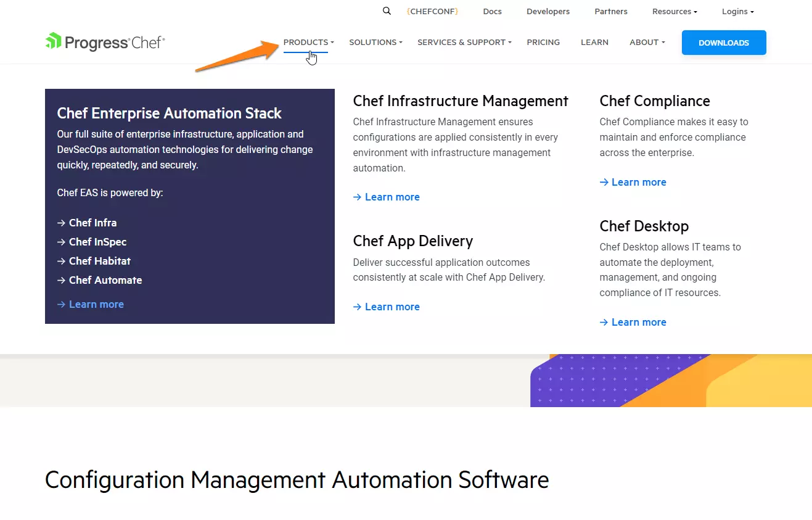Viewport: 812px width, 520px height.
Task: Open the Chef Automate link
Action: [x=100, y=280]
